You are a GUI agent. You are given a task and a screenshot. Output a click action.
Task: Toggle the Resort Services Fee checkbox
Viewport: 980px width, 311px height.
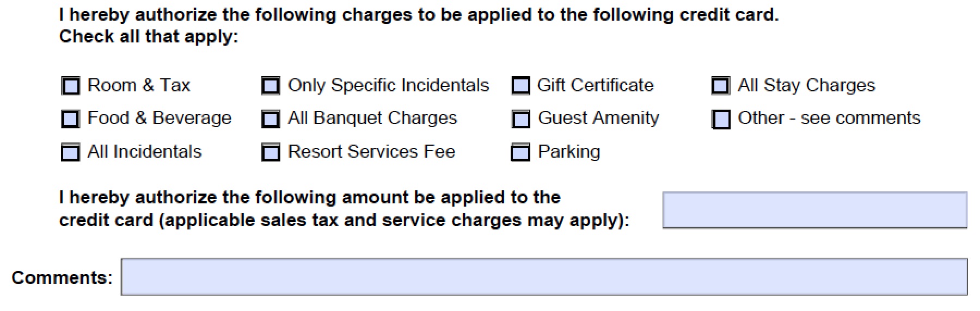click(x=271, y=153)
